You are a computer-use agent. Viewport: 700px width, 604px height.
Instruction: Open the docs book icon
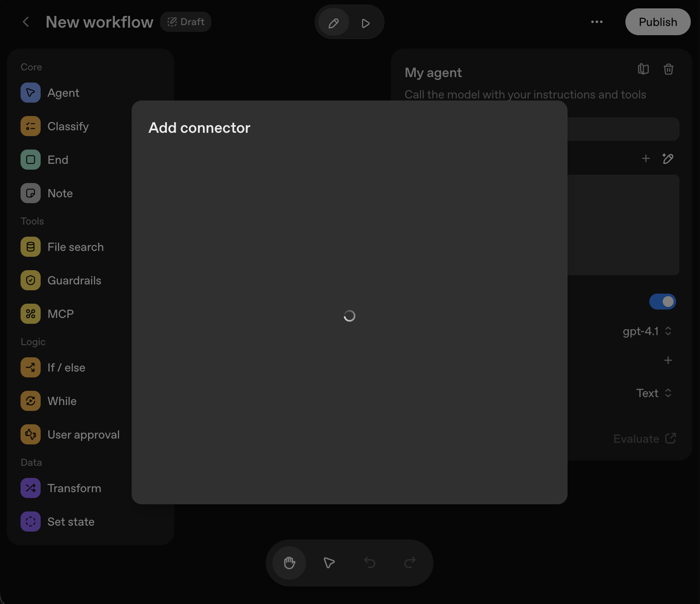pos(643,69)
